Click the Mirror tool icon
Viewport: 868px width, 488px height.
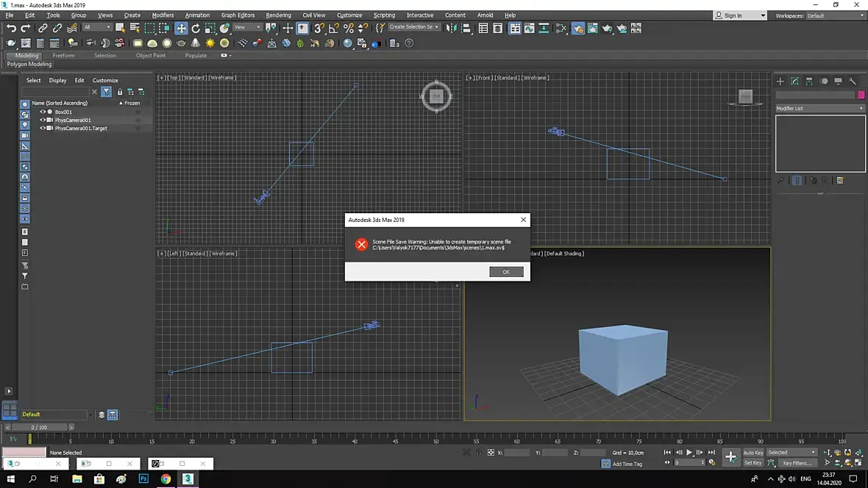(451, 28)
